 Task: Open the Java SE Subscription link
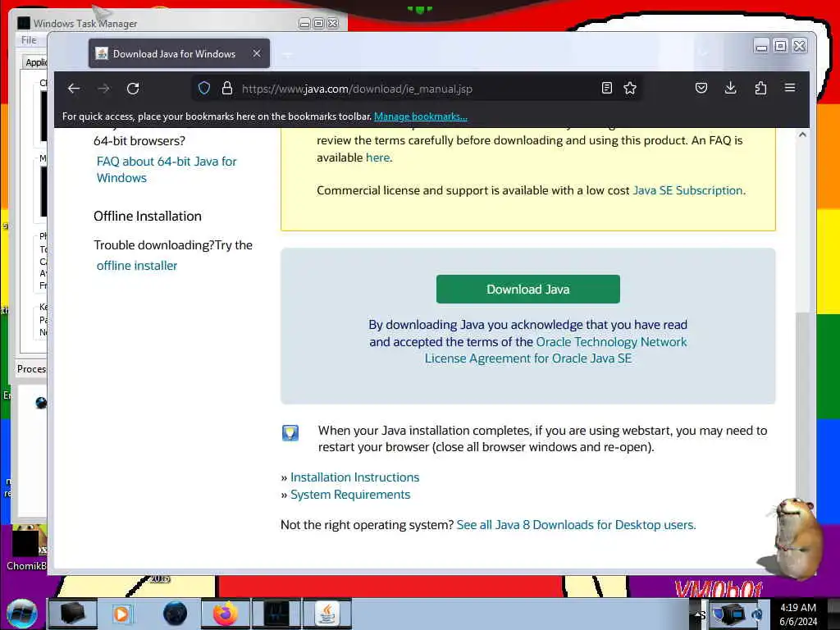click(688, 190)
